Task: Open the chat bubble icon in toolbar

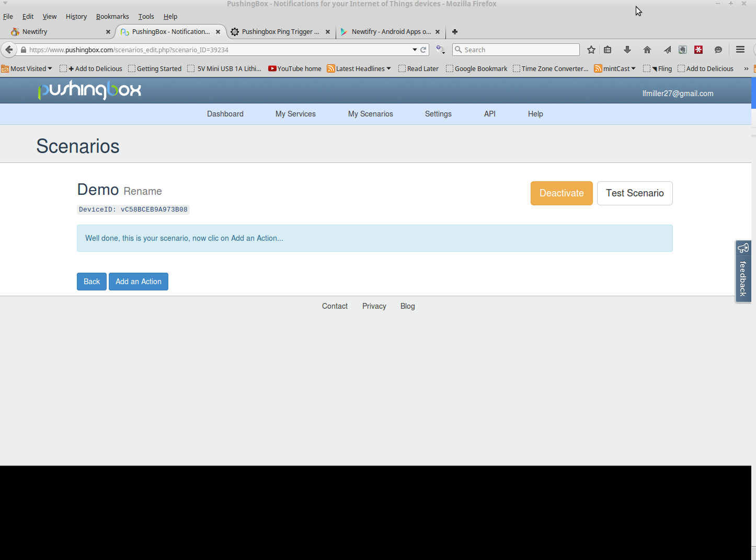Action: point(718,50)
